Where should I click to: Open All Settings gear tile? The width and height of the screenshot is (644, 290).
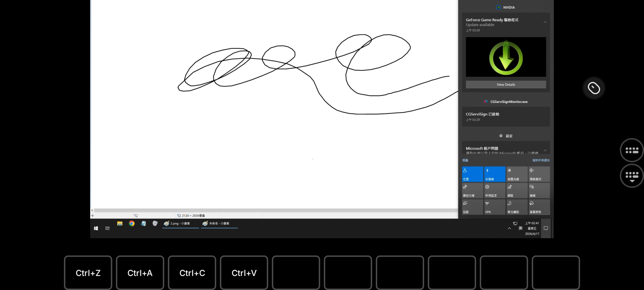tap(495, 191)
